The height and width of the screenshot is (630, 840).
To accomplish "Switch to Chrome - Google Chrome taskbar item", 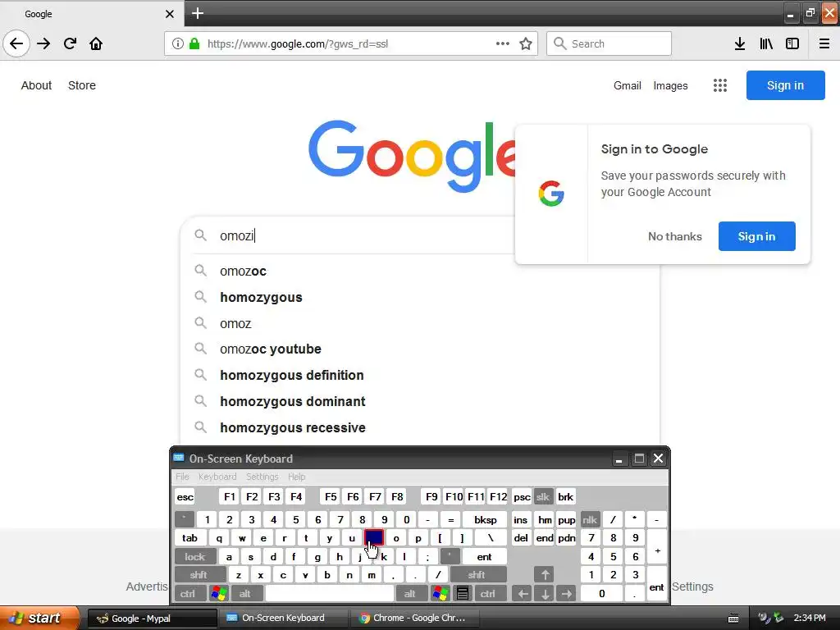I will coord(414,619).
